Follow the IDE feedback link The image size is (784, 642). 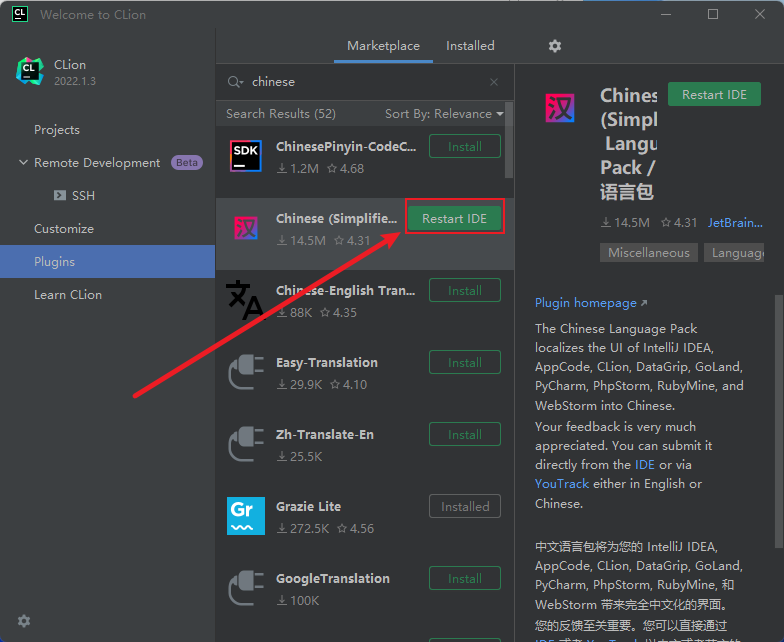(x=644, y=464)
